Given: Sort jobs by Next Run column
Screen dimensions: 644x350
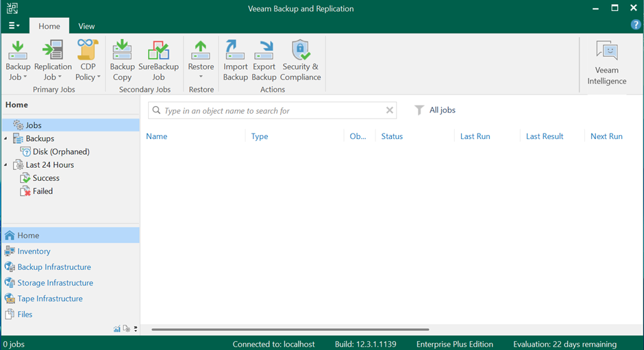Looking at the screenshot, I should tap(606, 136).
